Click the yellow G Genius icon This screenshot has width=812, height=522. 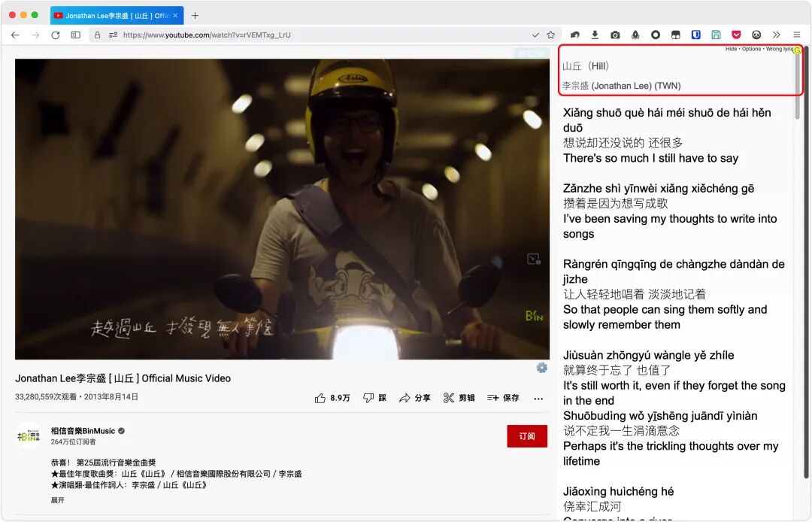tap(798, 50)
